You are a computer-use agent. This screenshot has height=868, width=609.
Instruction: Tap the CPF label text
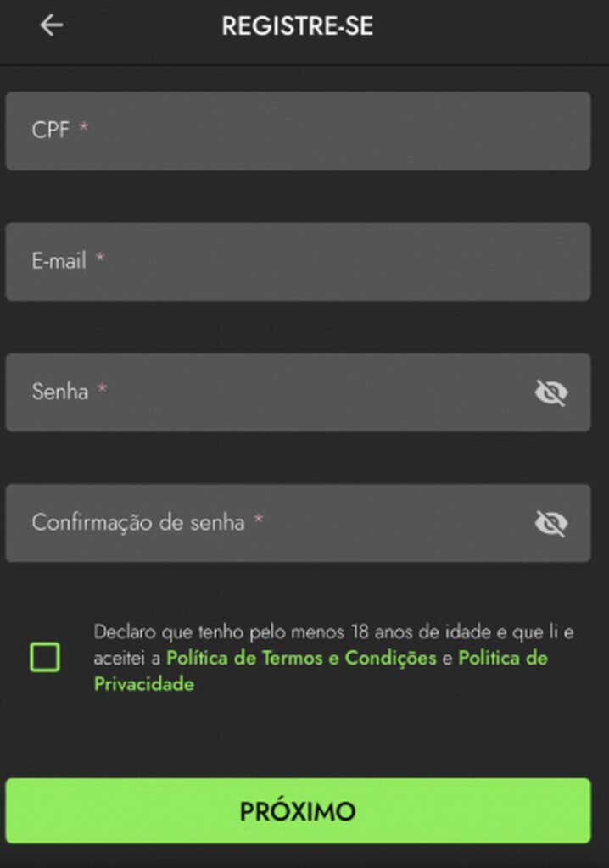(x=50, y=131)
